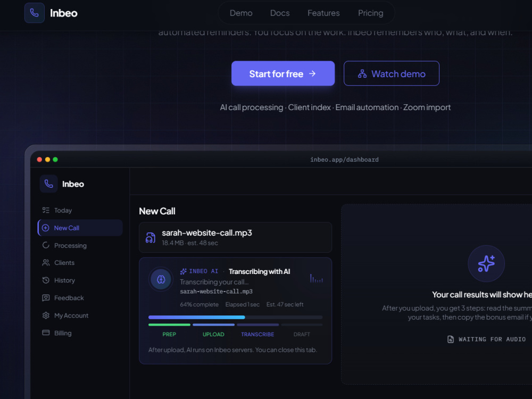This screenshot has height=399, width=532.
Task: Click the brain icon in the transcribing card
Action: coord(161,280)
